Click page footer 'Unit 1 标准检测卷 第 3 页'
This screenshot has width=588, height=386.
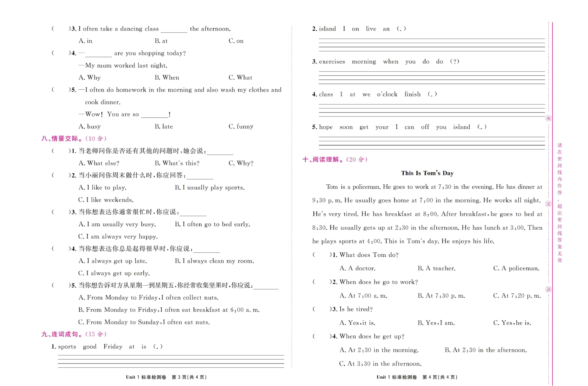166,377
